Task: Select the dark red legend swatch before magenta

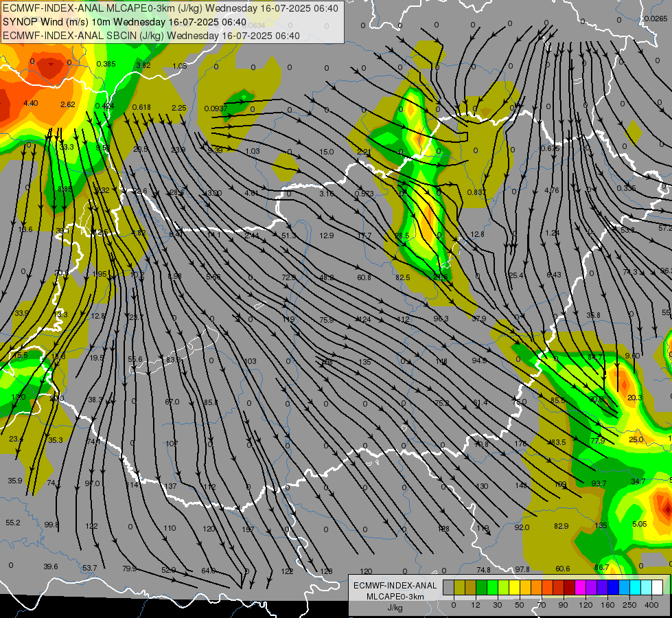Action: [x=569, y=587]
